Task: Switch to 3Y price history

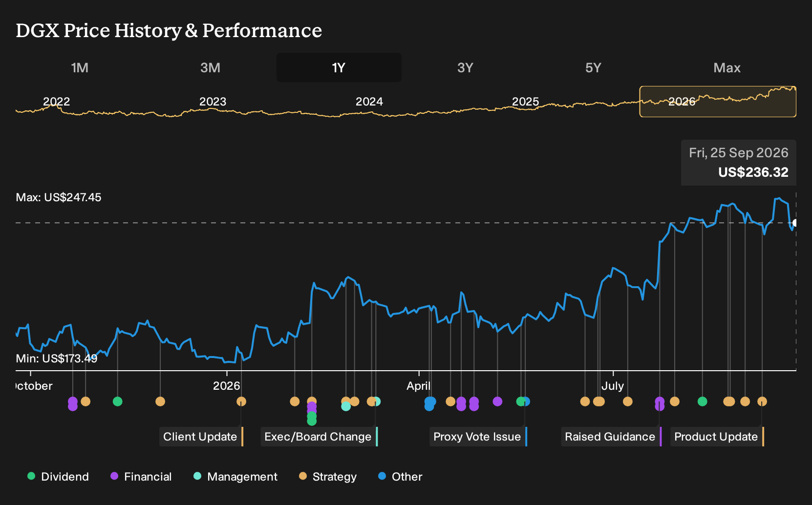Action: pos(465,67)
